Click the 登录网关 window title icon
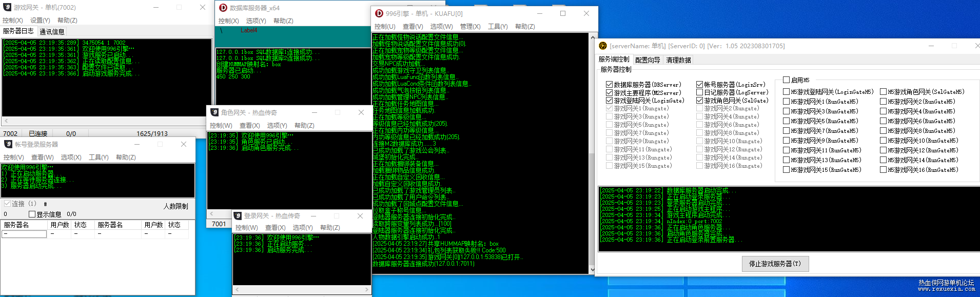Screen dimensions: 980x297 pyautogui.click(x=238, y=215)
